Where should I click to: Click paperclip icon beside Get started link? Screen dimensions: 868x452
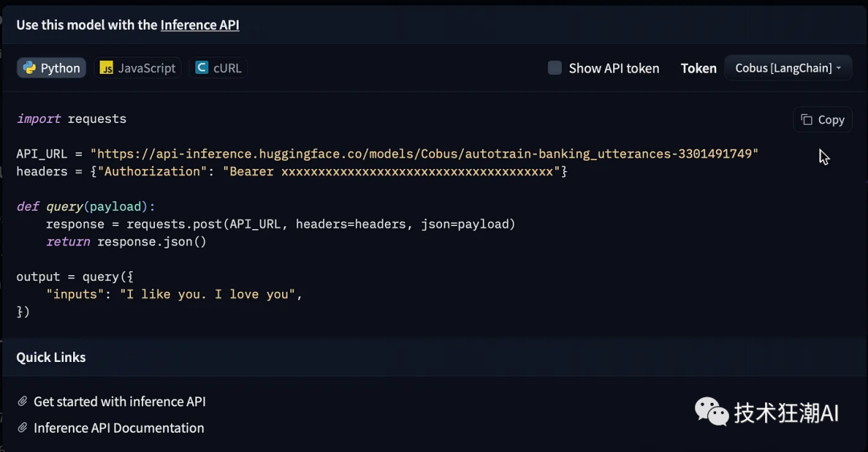pyautogui.click(x=23, y=401)
